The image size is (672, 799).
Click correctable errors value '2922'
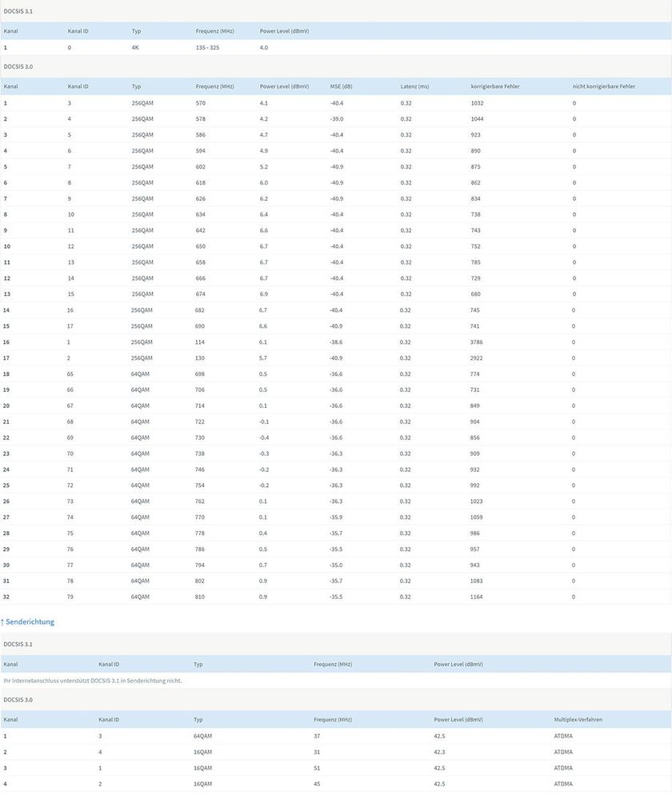476,358
